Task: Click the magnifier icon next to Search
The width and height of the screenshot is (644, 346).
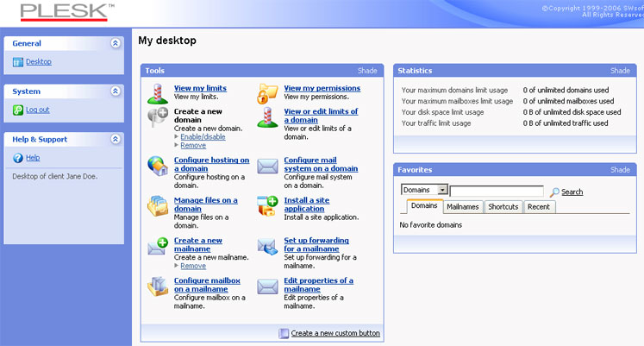Action: click(x=554, y=192)
